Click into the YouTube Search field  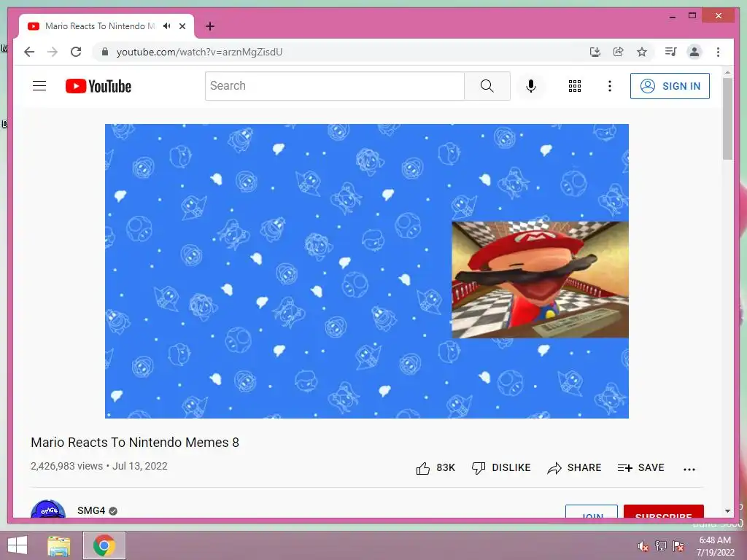click(x=334, y=86)
